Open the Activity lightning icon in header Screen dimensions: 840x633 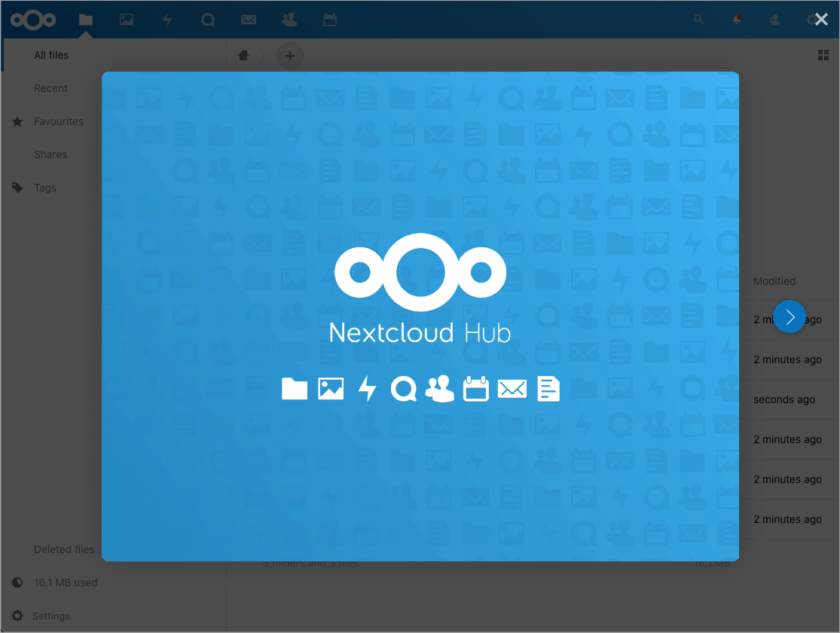click(167, 20)
